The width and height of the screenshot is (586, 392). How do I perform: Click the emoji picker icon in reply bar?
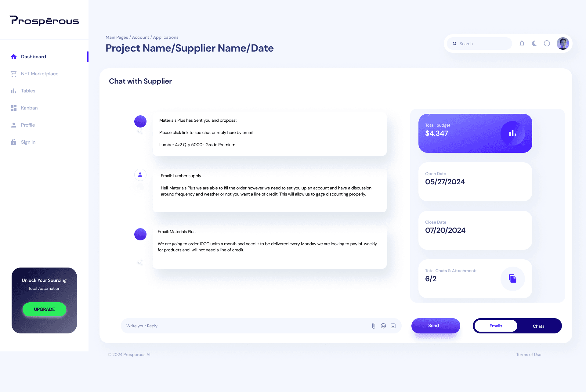pyautogui.click(x=383, y=325)
